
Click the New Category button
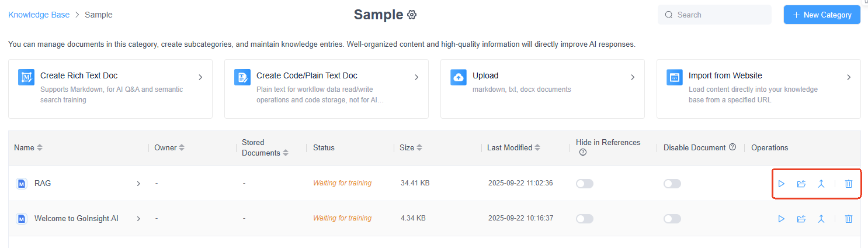821,15
